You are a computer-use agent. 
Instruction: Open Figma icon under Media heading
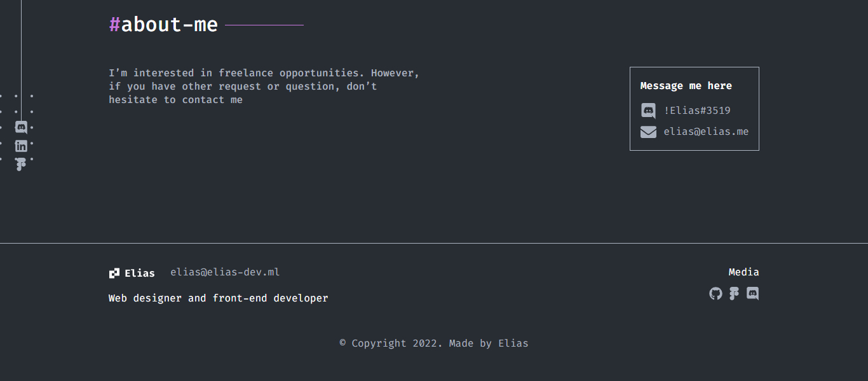[734, 293]
